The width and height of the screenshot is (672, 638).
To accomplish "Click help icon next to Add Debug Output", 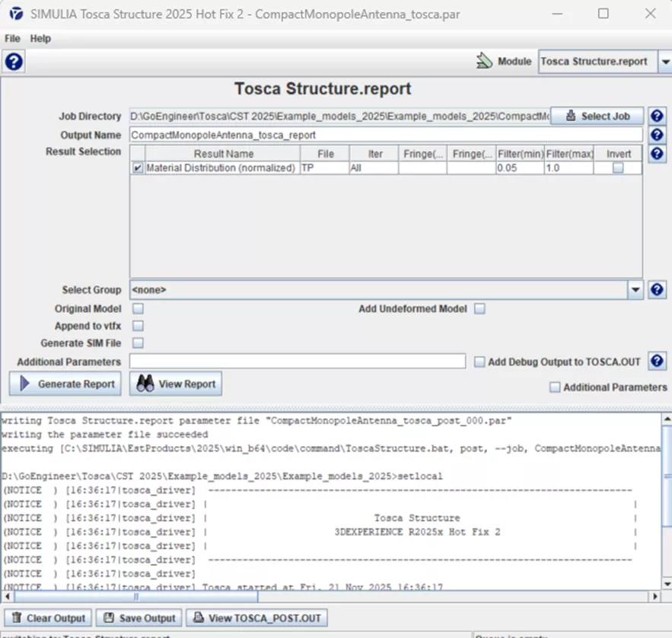I will 656,362.
